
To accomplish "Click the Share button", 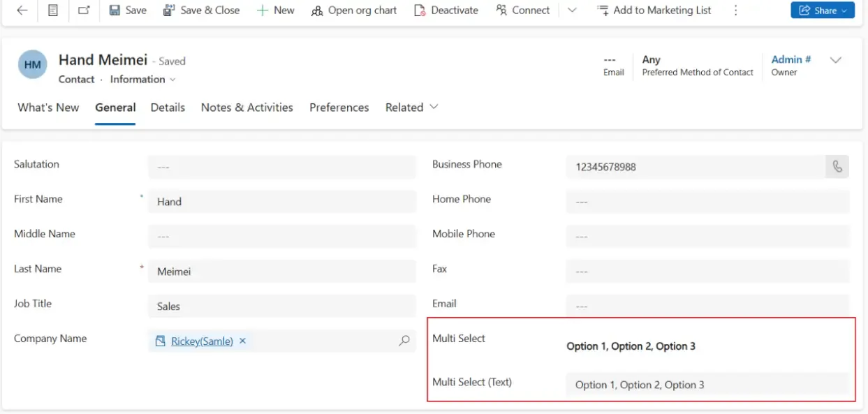I will click(x=823, y=10).
